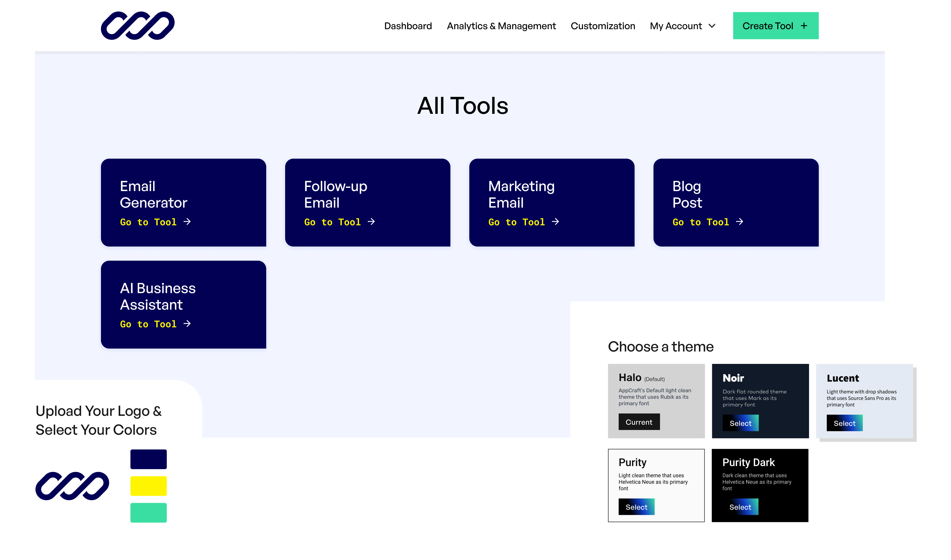Expand the My Account dropdown chevron
Image resolution: width=951 pixels, height=560 pixels.
coord(712,26)
